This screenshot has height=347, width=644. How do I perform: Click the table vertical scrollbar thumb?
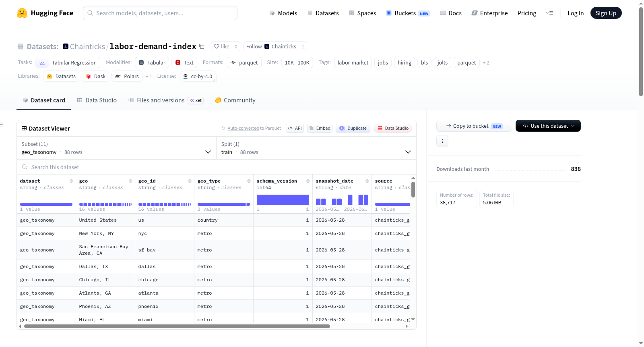tap(413, 189)
